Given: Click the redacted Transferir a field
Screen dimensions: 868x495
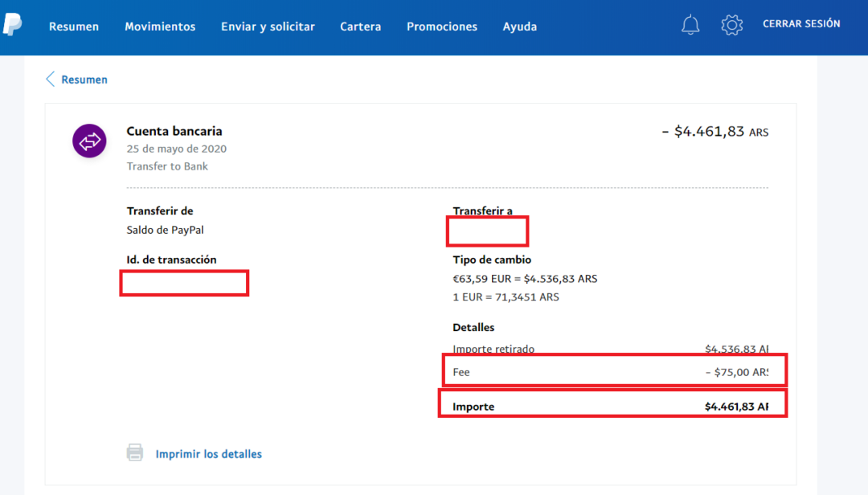Looking at the screenshot, I should pyautogui.click(x=487, y=231).
